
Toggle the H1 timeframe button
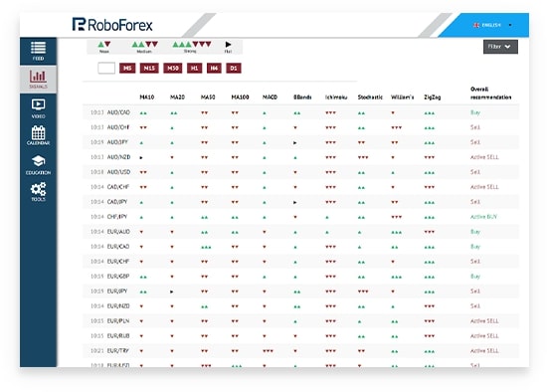click(x=194, y=68)
